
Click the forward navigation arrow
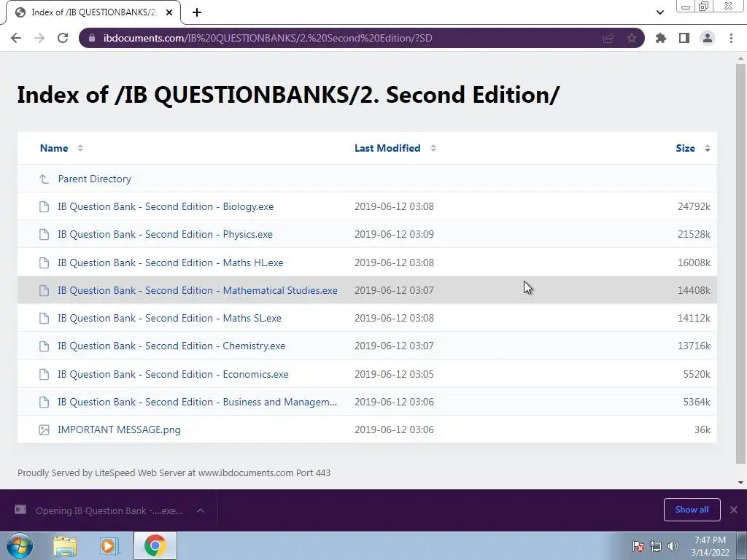39,38
